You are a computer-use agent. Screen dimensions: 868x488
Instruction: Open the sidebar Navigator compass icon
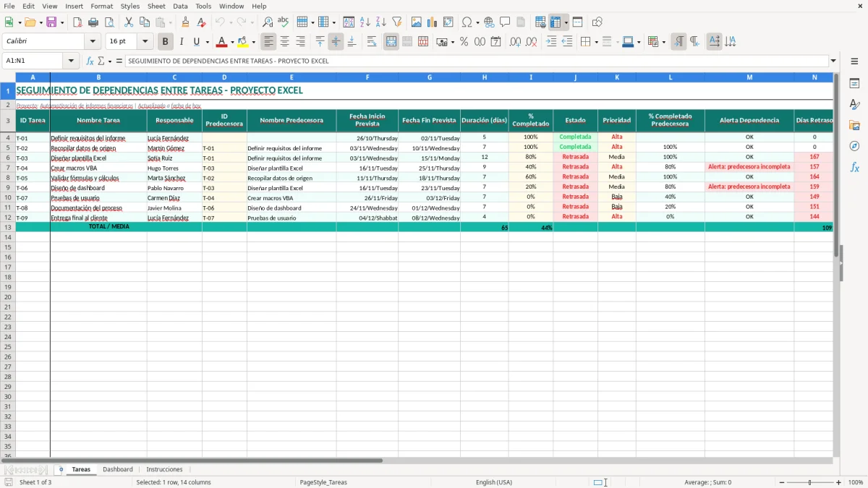[854, 146]
